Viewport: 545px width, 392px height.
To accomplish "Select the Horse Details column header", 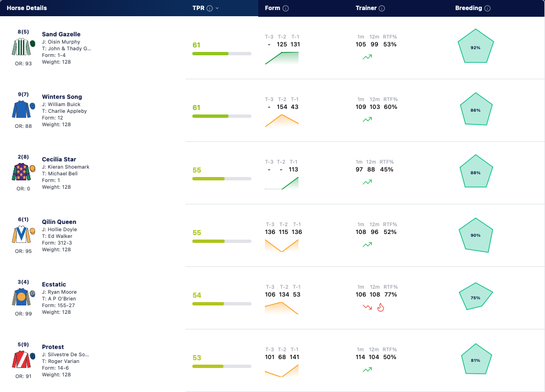I will coord(27,8).
